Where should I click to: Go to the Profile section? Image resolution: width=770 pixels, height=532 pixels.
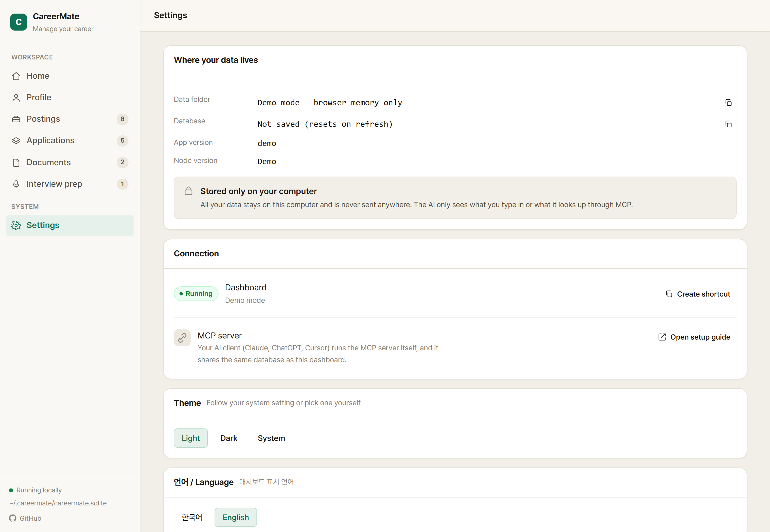(70, 98)
